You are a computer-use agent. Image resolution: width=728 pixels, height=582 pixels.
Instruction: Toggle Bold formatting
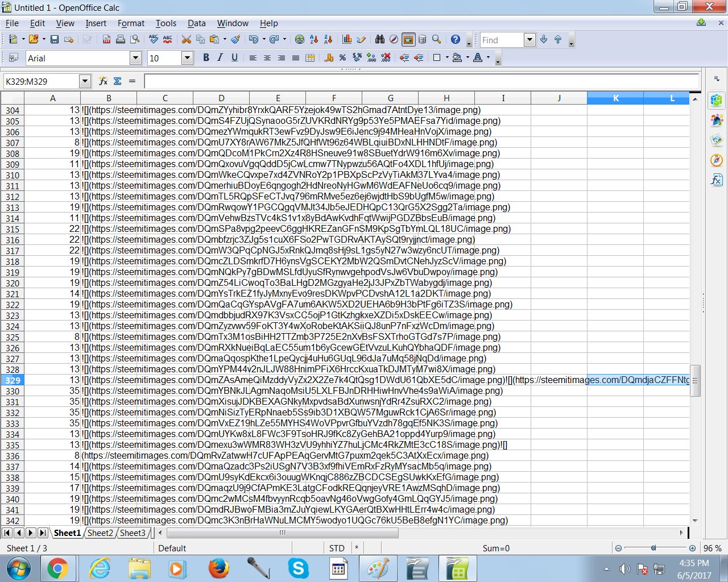click(206, 57)
